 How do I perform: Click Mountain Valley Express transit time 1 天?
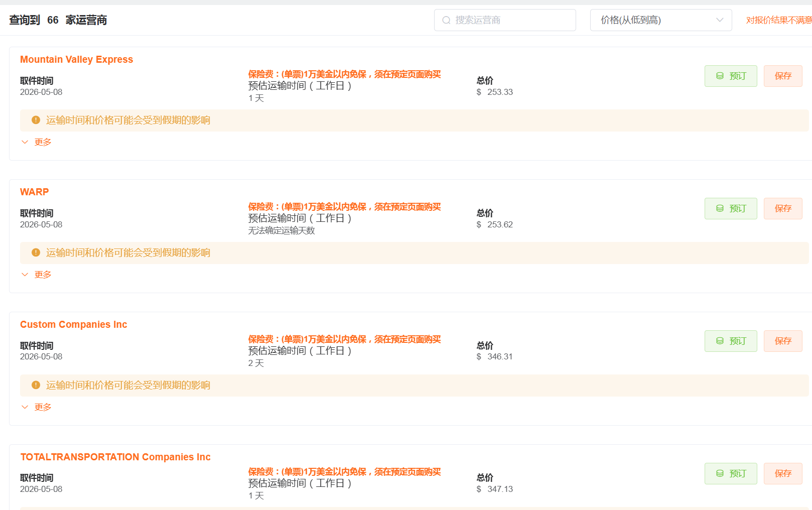(256, 98)
